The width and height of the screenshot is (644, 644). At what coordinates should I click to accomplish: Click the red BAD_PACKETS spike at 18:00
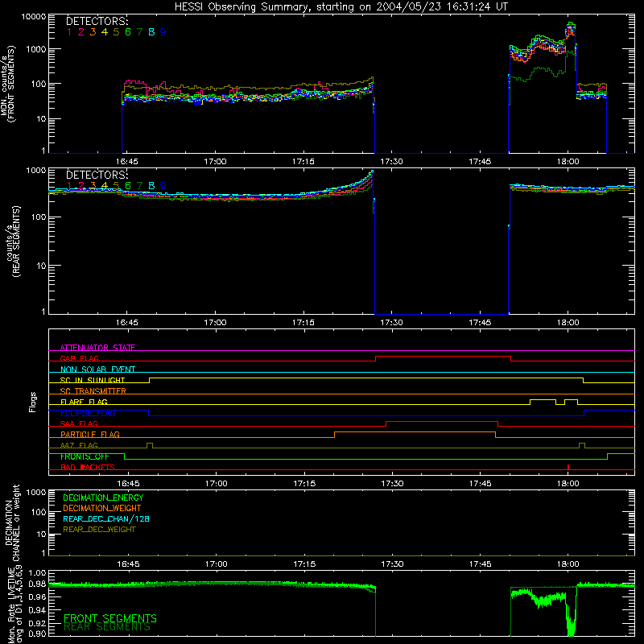pos(568,467)
